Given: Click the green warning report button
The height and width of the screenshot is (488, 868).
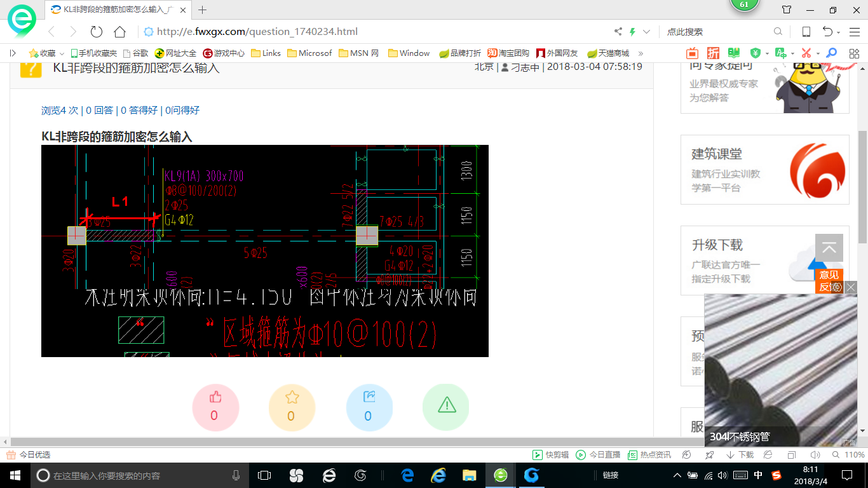Looking at the screenshot, I should tap(446, 407).
